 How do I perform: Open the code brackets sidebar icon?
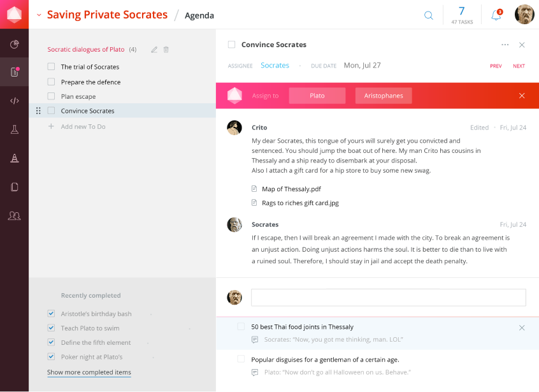15,100
